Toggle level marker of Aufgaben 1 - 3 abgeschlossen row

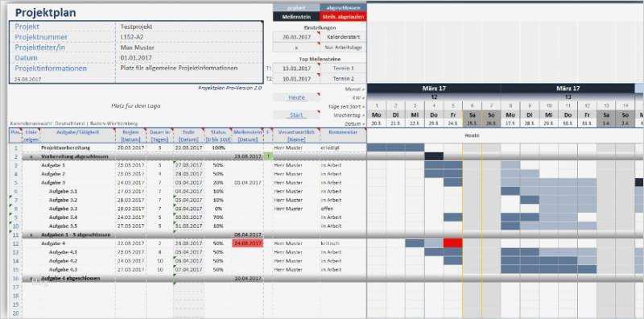(31, 234)
